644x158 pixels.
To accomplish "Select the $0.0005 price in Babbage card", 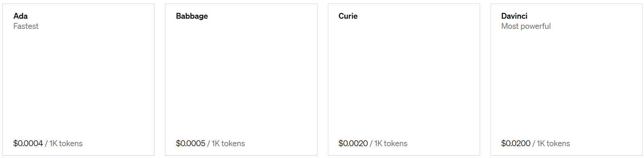I will pyautogui.click(x=191, y=144).
